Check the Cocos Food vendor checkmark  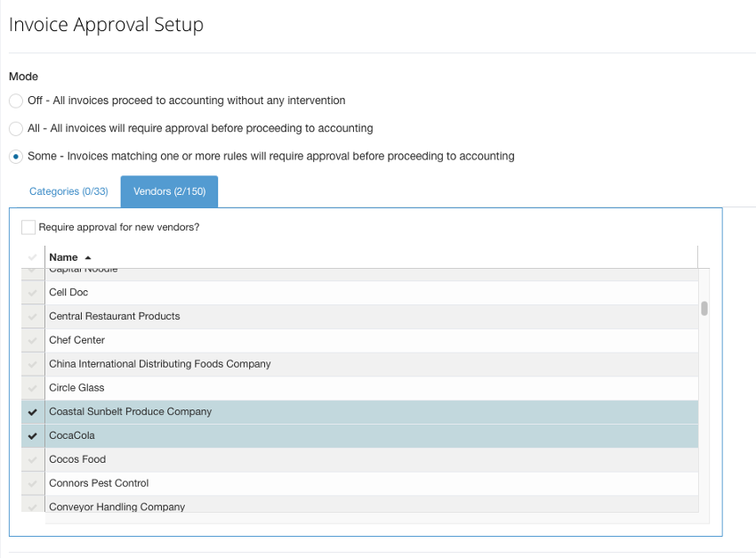click(33, 460)
